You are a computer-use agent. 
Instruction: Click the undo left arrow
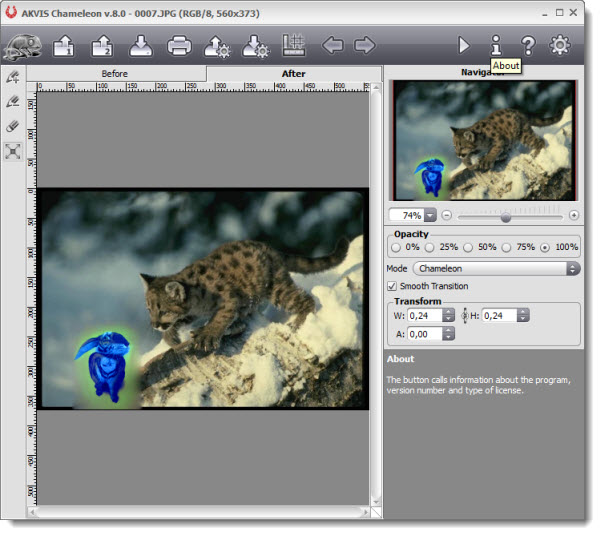pyautogui.click(x=332, y=45)
